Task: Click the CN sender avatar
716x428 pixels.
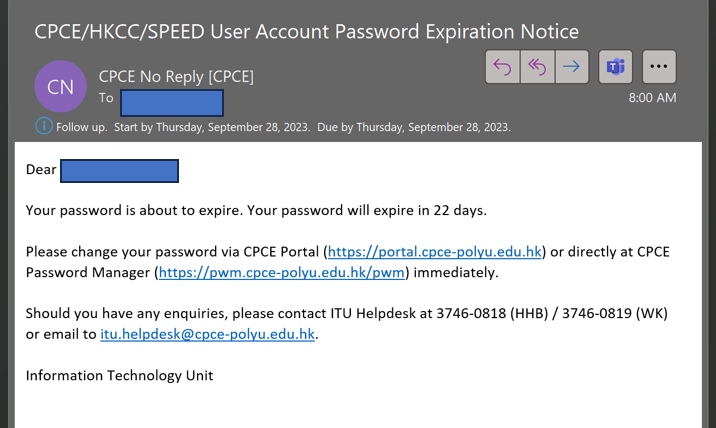Action: pos(60,87)
